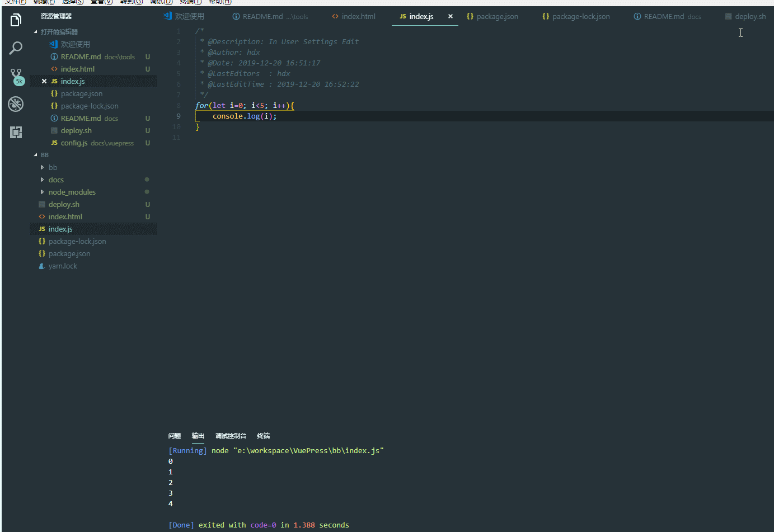
Task: Open the Search view in activity bar
Action: (16, 48)
